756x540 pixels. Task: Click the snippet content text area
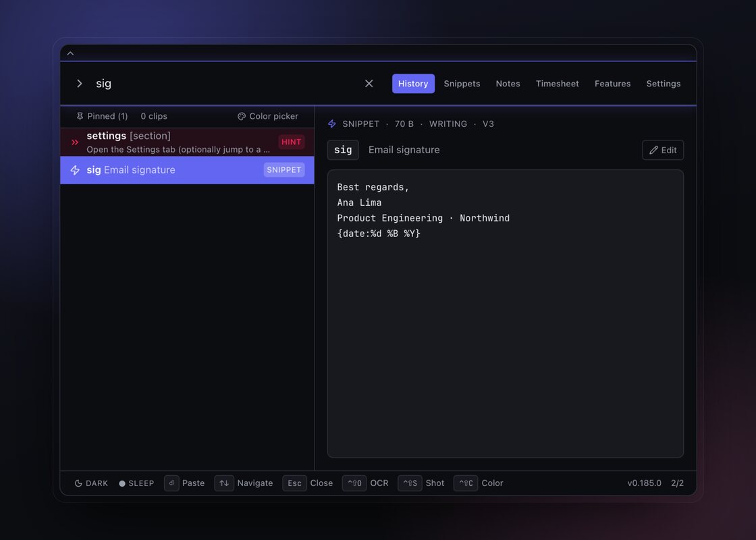click(x=506, y=313)
